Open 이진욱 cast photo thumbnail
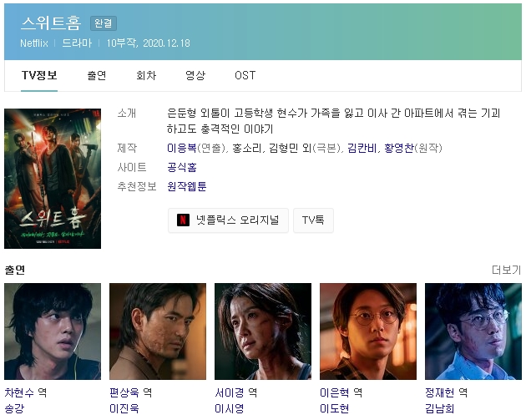The height and width of the screenshot is (420, 526). [158, 331]
